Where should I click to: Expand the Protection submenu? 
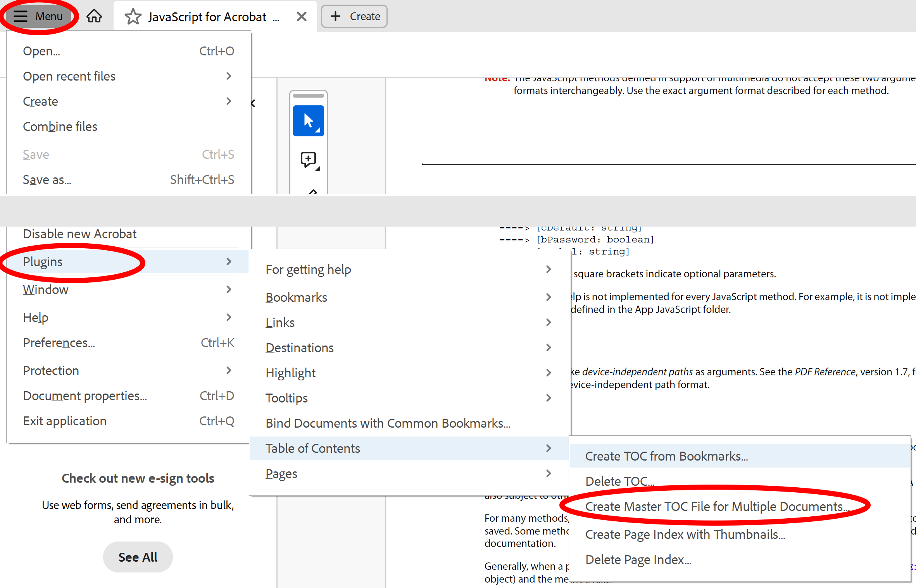coord(128,370)
